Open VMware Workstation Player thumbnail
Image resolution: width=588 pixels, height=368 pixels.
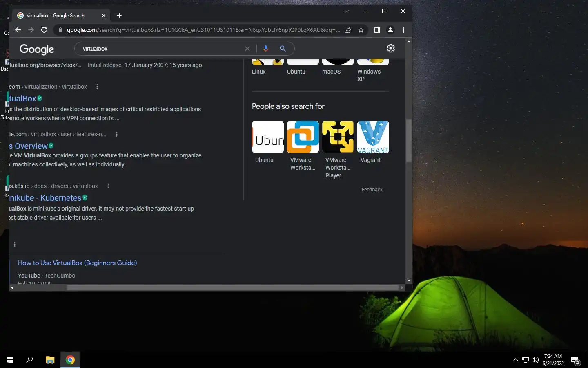click(338, 137)
